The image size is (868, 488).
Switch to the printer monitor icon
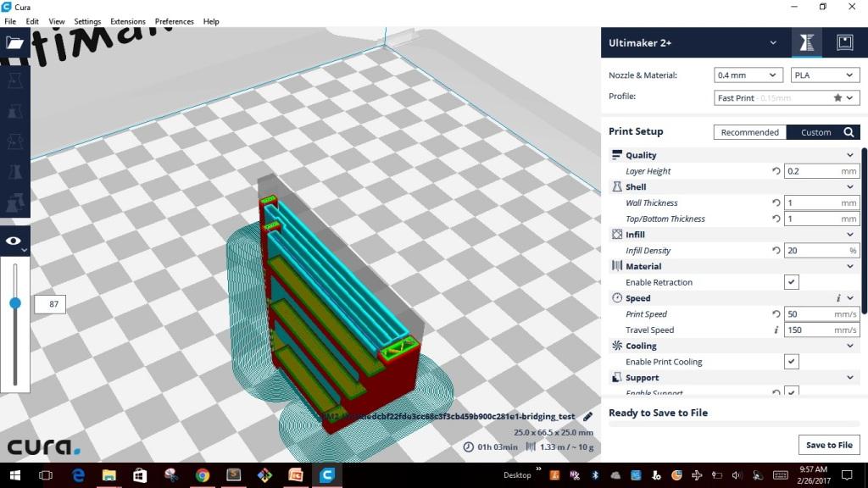[x=845, y=42]
